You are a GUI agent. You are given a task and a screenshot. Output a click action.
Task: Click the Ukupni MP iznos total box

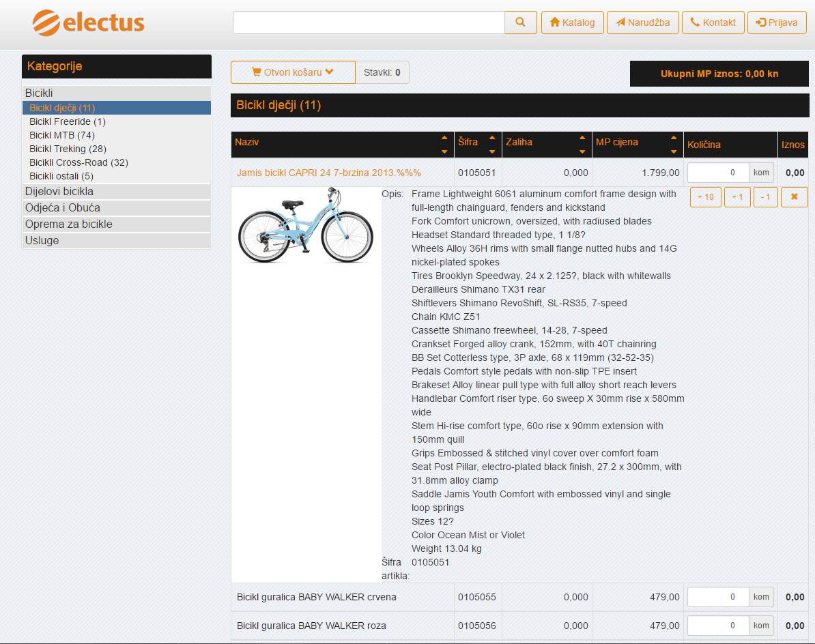click(x=719, y=74)
